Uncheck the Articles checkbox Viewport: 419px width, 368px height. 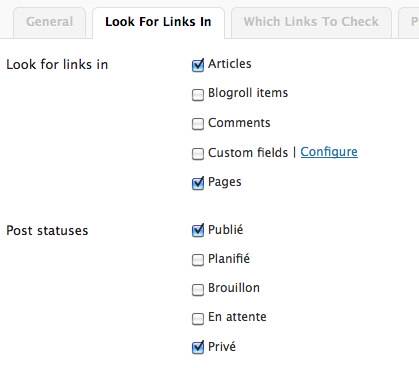198,65
